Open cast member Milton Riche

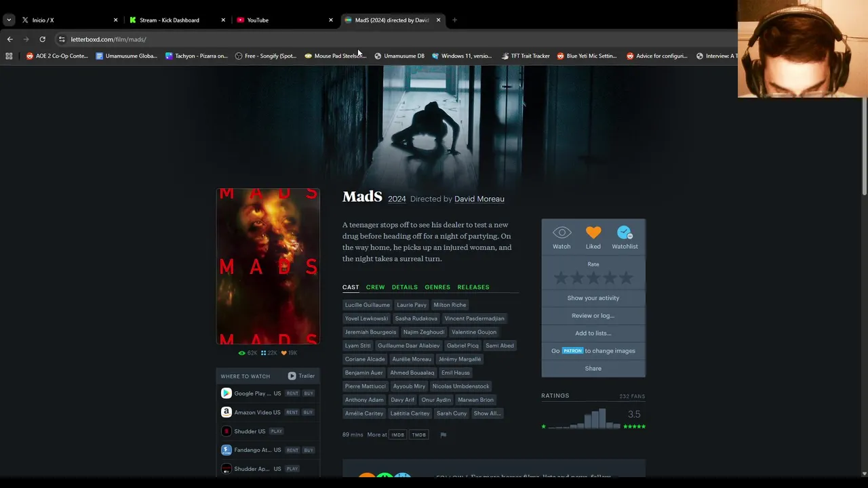(x=450, y=305)
